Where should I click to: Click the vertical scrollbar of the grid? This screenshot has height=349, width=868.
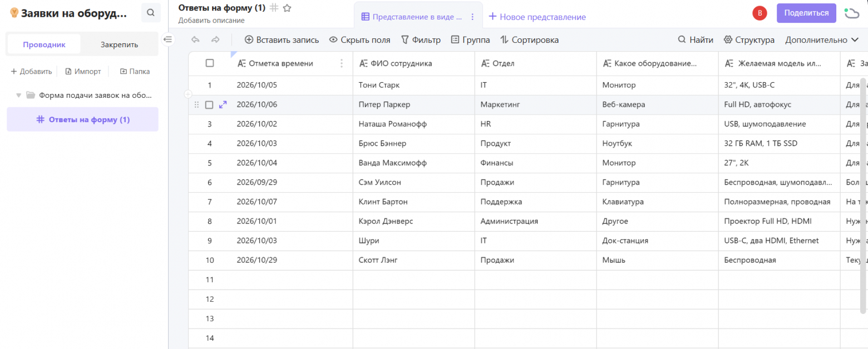click(x=864, y=195)
